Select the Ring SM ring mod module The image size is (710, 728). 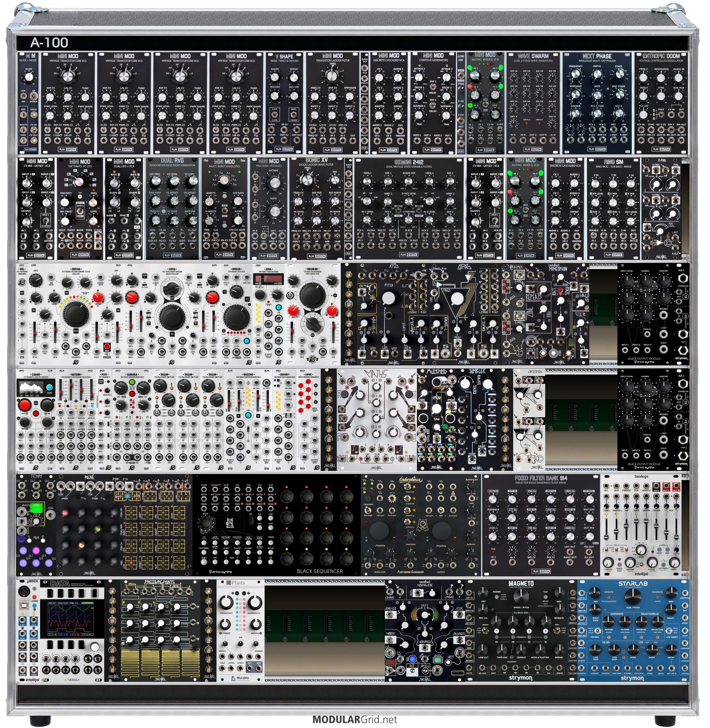[613, 209]
